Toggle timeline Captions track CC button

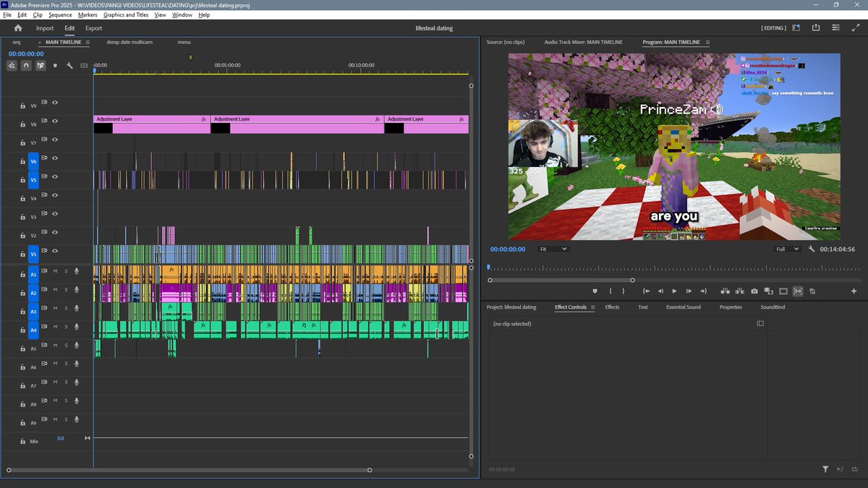click(84, 66)
